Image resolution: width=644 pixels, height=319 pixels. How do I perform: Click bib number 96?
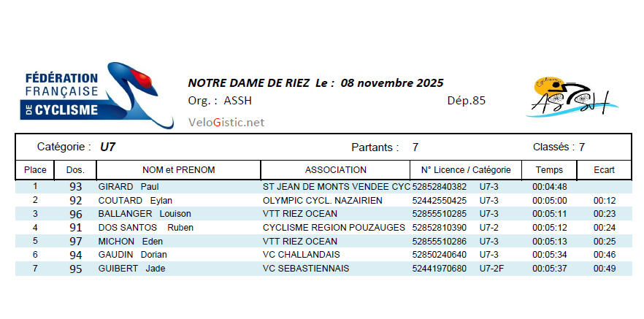(x=75, y=214)
